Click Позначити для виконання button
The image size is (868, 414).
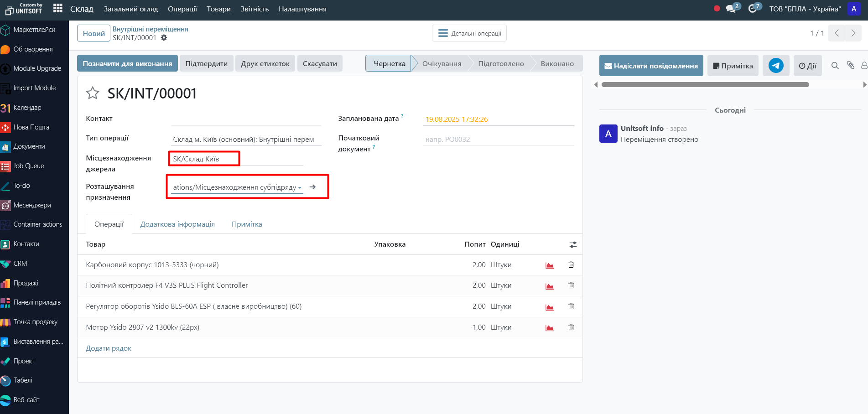(127, 64)
